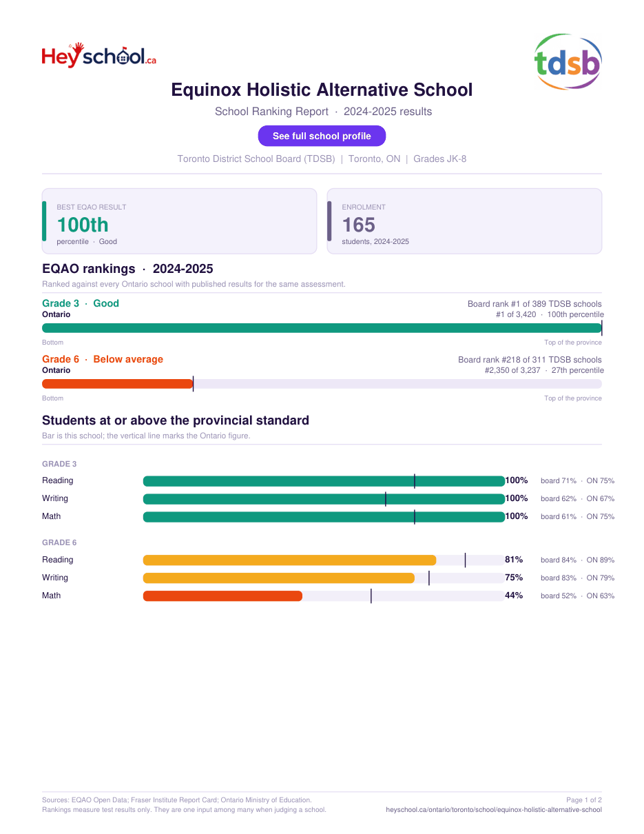This screenshot has height=834, width=644.
Task: Click Grade 3 Reading board 71% ON 75%
Action: coord(577,481)
